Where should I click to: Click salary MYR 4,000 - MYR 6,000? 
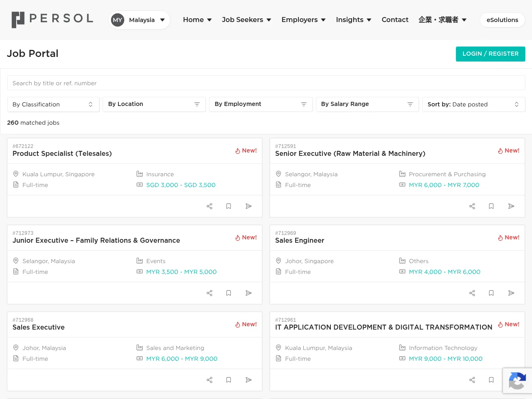445,272
